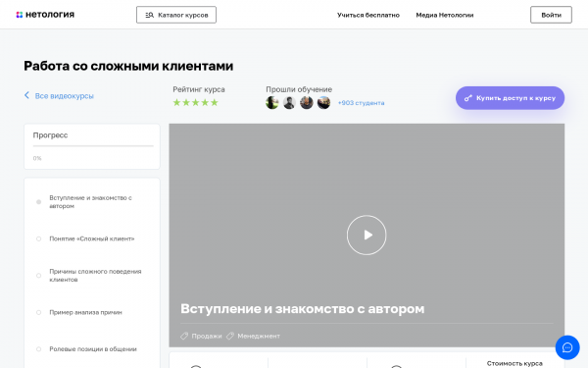Select lesson Ролевые позиции в общении
The height and width of the screenshot is (368, 588).
click(x=93, y=349)
